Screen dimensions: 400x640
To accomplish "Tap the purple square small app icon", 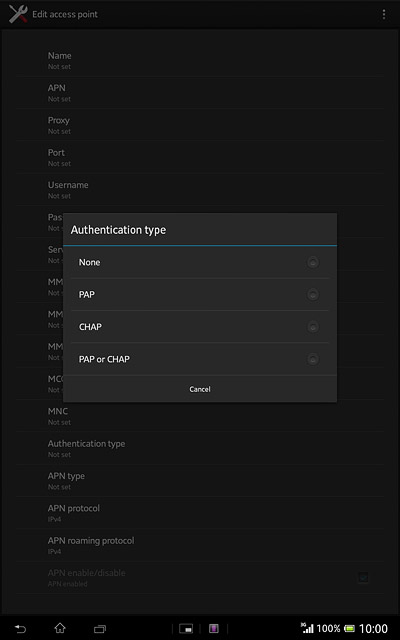I will (214, 629).
